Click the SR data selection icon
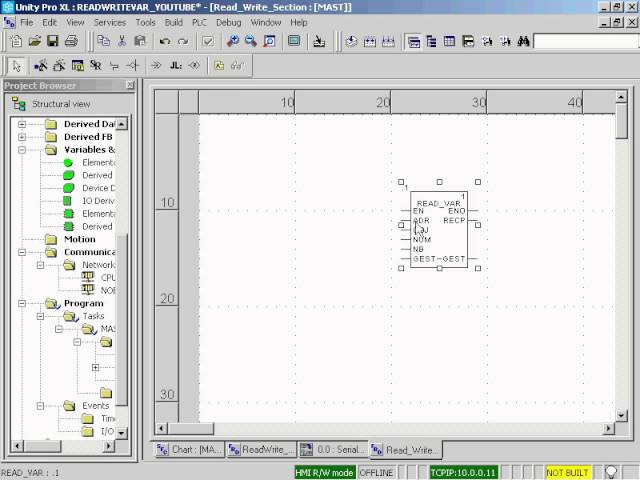 coord(96,65)
